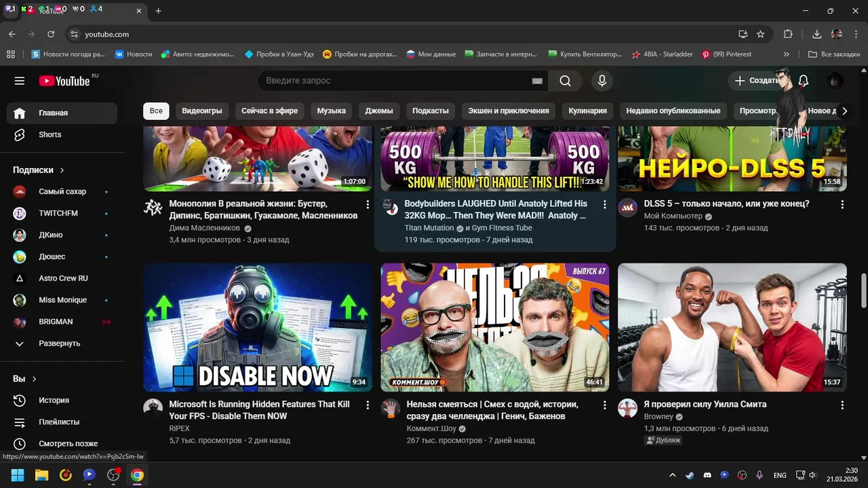The height and width of the screenshot is (488, 868).
Task: Click Chrome icon in taskbar
Action: (137, 475)
